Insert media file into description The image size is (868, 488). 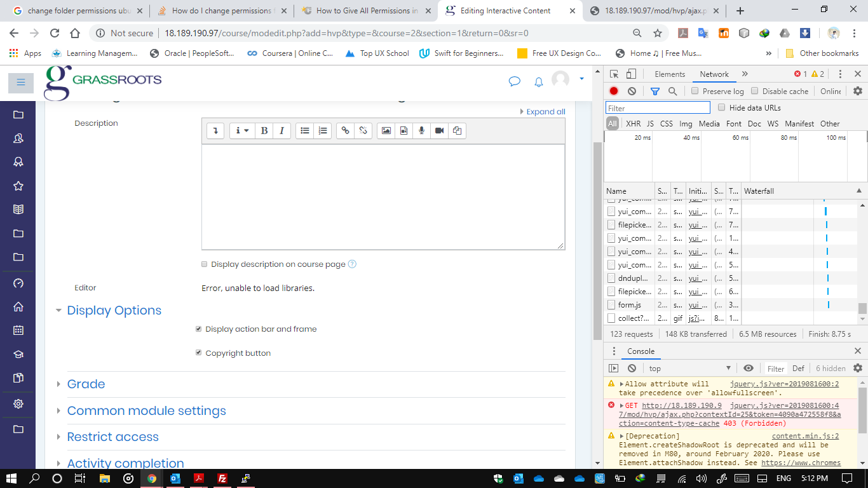[403, 130]
